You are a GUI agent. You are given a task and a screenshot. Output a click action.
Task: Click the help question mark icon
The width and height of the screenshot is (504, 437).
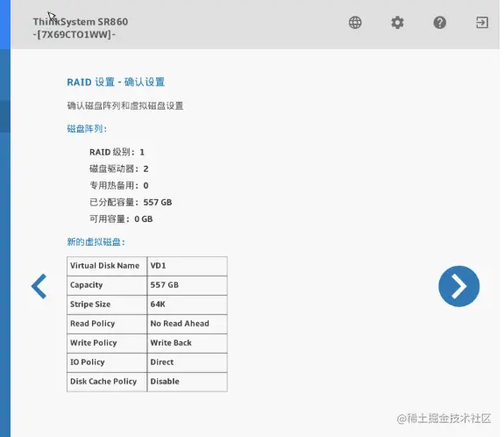[x=439, y=23]
